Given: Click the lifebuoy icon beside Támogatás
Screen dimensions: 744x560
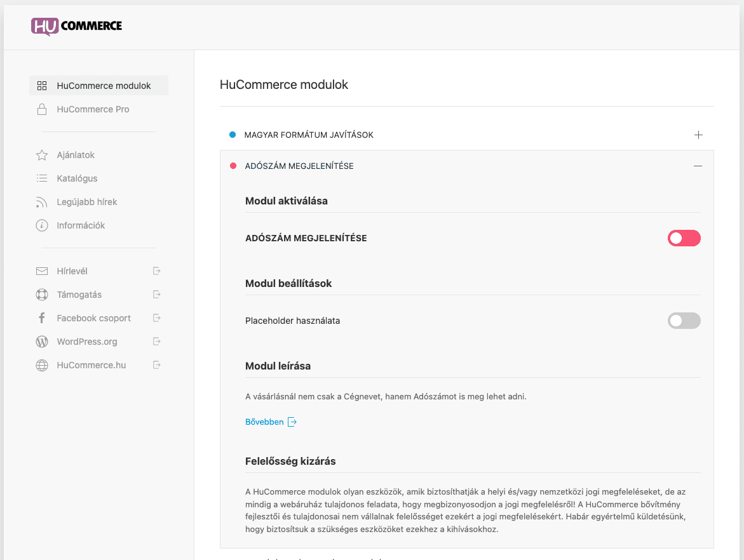Looking at the screenshot, I should click(x=42, y=295).
